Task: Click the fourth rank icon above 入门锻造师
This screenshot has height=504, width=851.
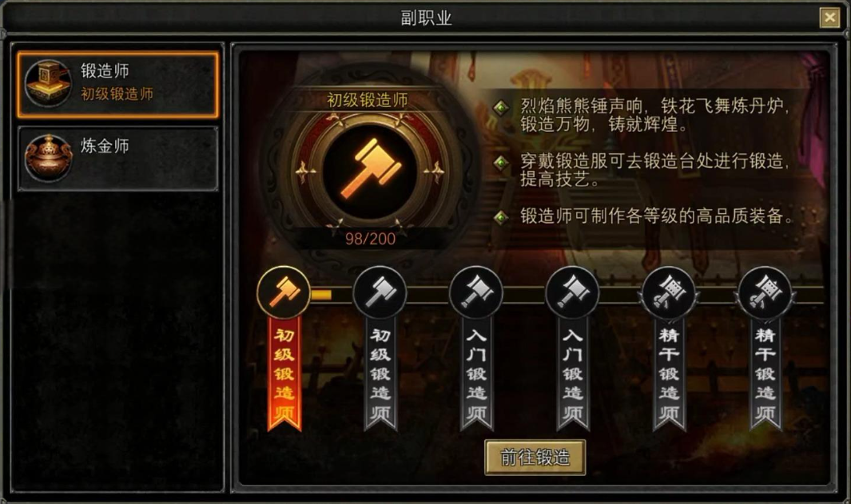Action: pos(572,292)
